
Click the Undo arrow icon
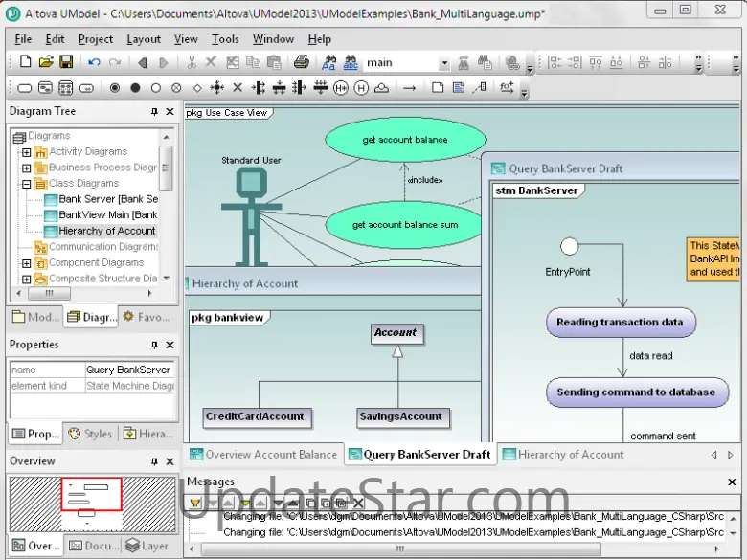click(x=93, y=62)
